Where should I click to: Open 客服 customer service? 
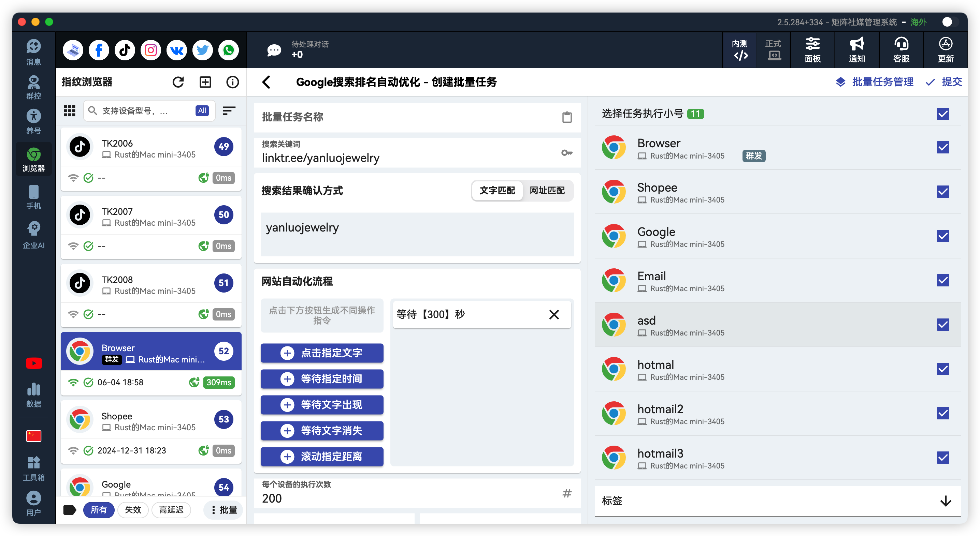point(901,50)
